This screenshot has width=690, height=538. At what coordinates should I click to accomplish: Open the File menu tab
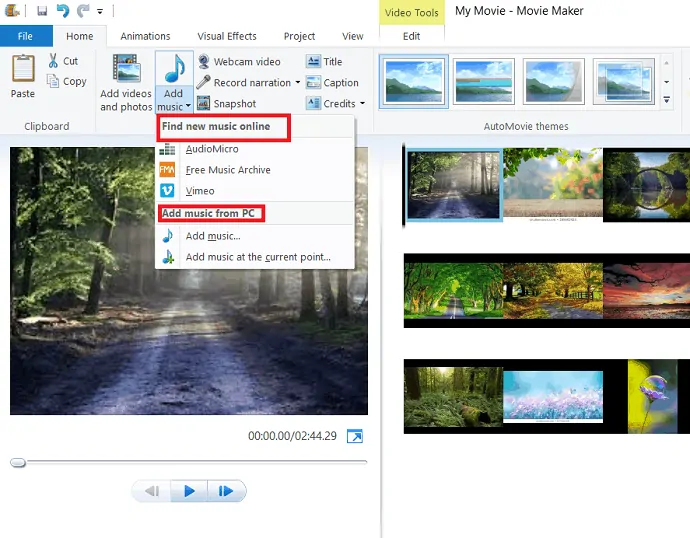(26, 36)
